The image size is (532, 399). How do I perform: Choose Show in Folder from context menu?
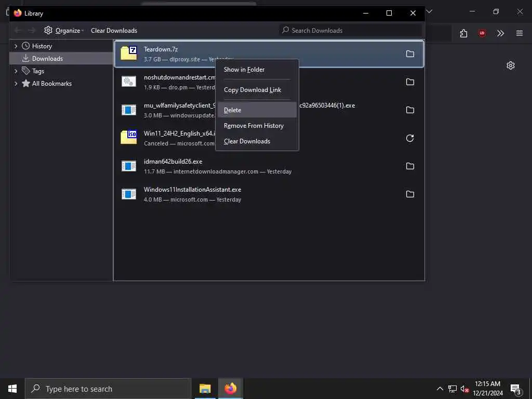pos(257,70)
